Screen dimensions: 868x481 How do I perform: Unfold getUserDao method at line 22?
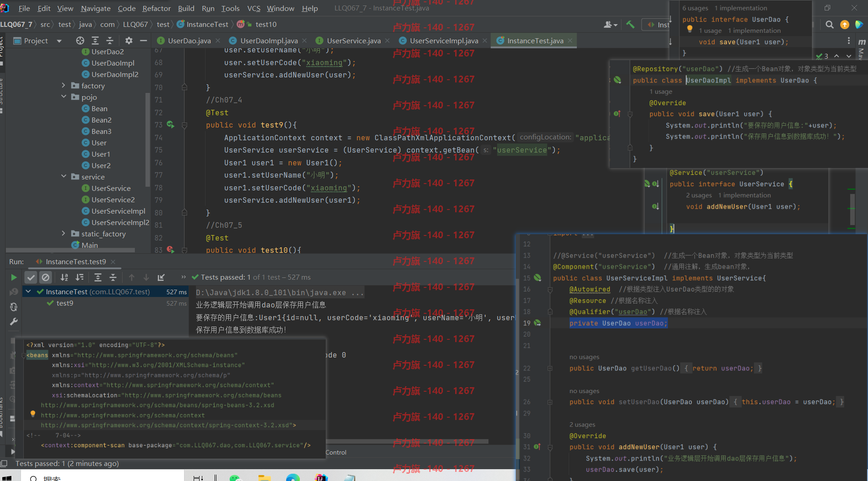(x=550, y=368)
